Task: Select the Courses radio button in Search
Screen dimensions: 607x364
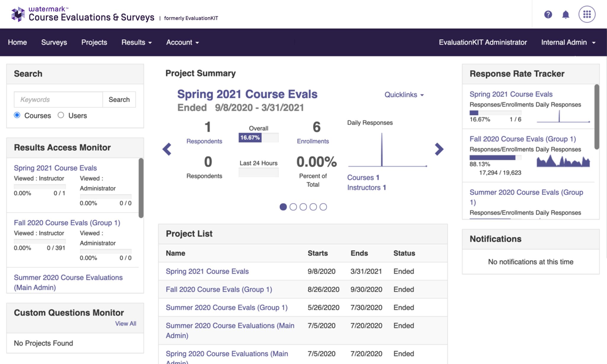Action: (x=17, y=116)
